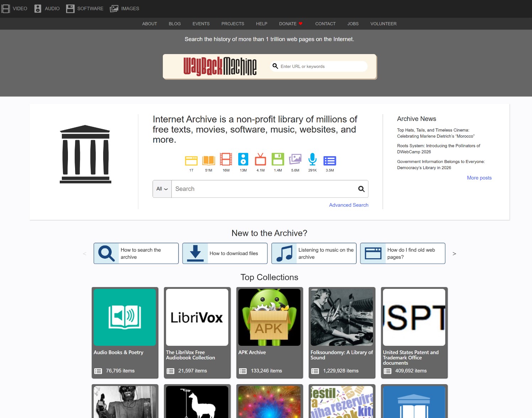Click the Archive News heading
The width and height of the screenshot is (532, 418).
[x=416, y=119]
